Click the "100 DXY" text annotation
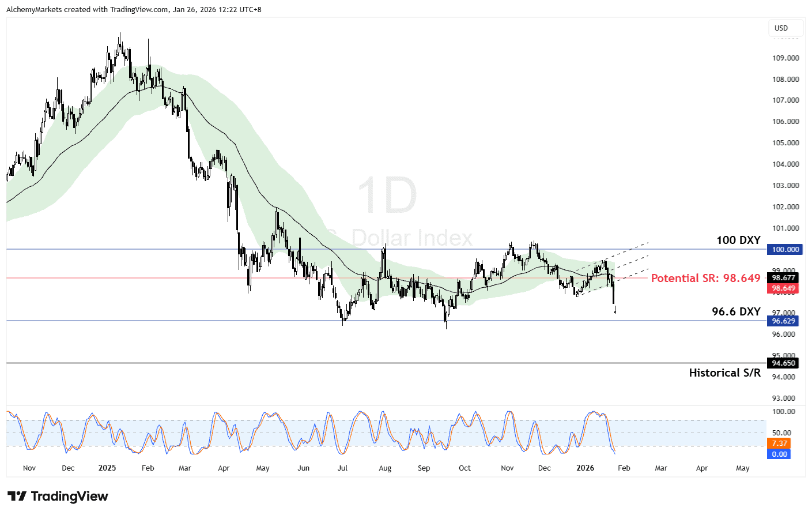This screenshot has height=515, width=812. [738, 240]
